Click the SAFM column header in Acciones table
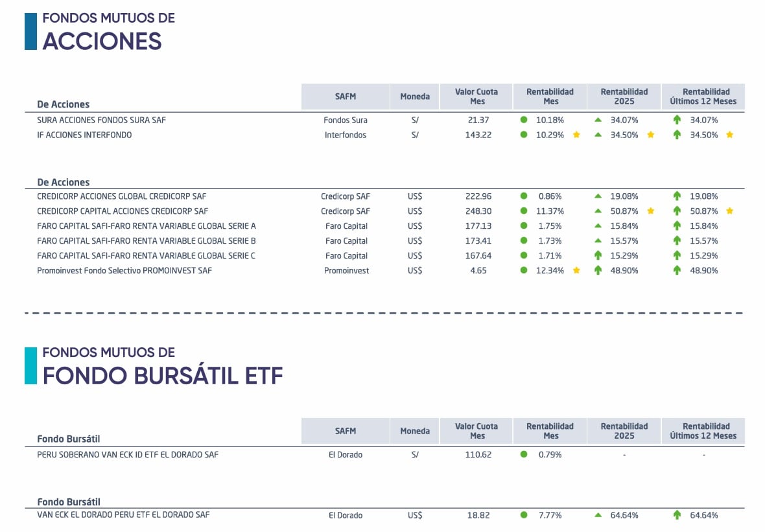The image size is (765, 532). tap(346, 97)
